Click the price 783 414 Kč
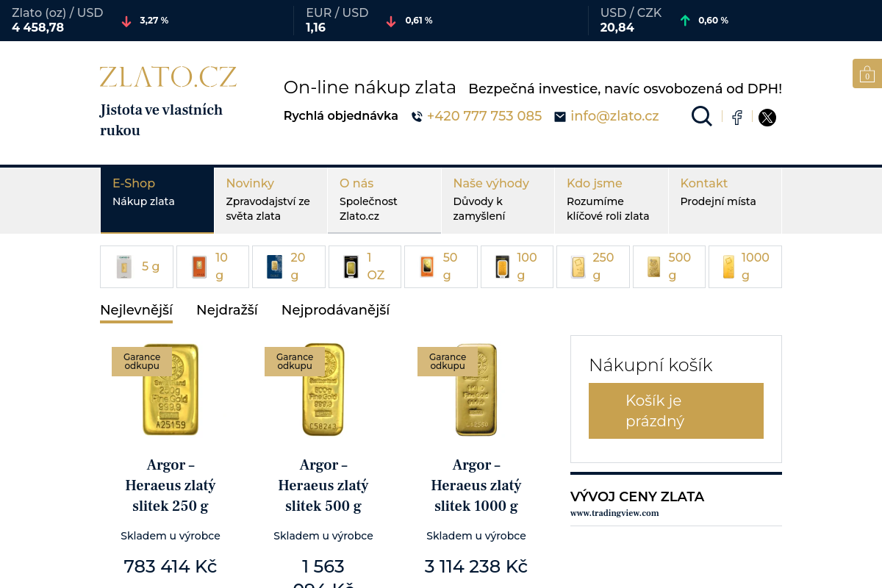 (171, 567)
